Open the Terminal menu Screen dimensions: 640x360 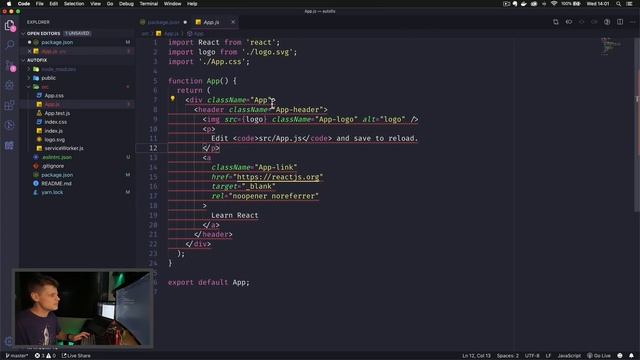pos(149,4)
